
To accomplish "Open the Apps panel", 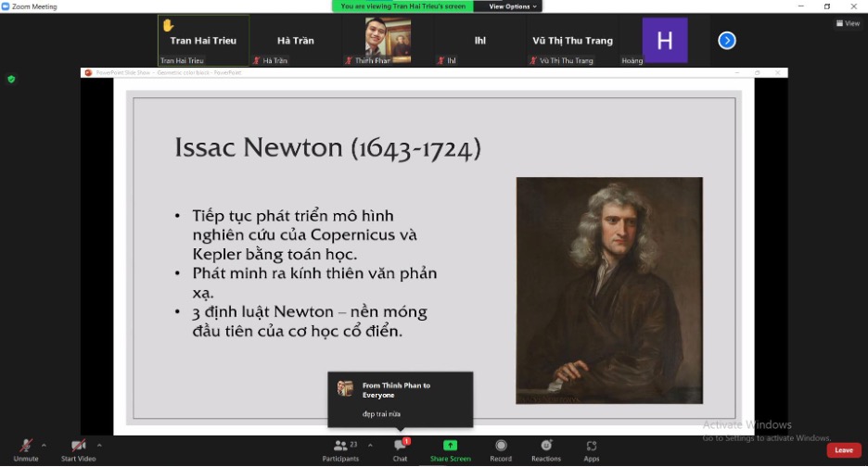I will tap(592, 449).
